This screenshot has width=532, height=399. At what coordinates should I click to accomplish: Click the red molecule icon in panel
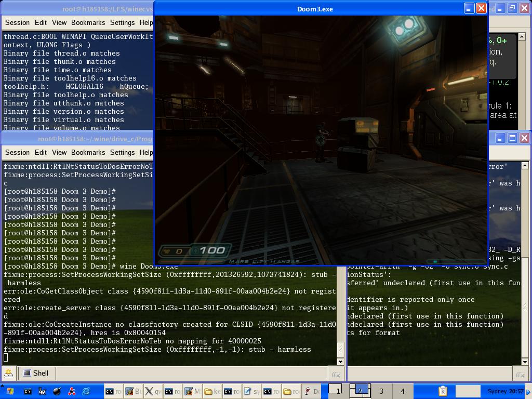pos(72,391)
